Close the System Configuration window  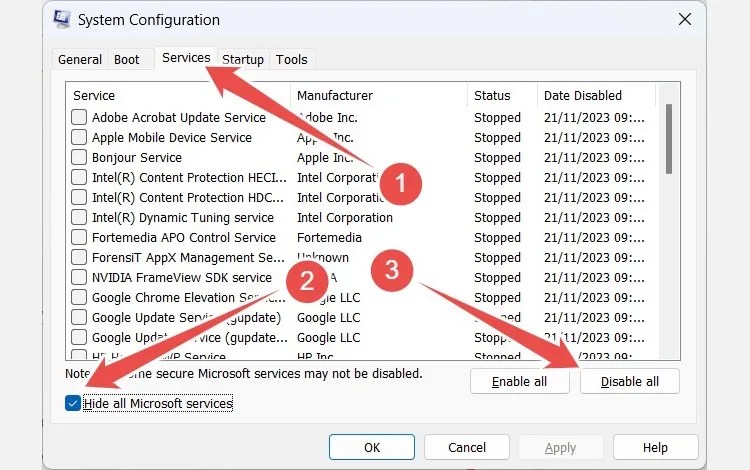point(685,20)
